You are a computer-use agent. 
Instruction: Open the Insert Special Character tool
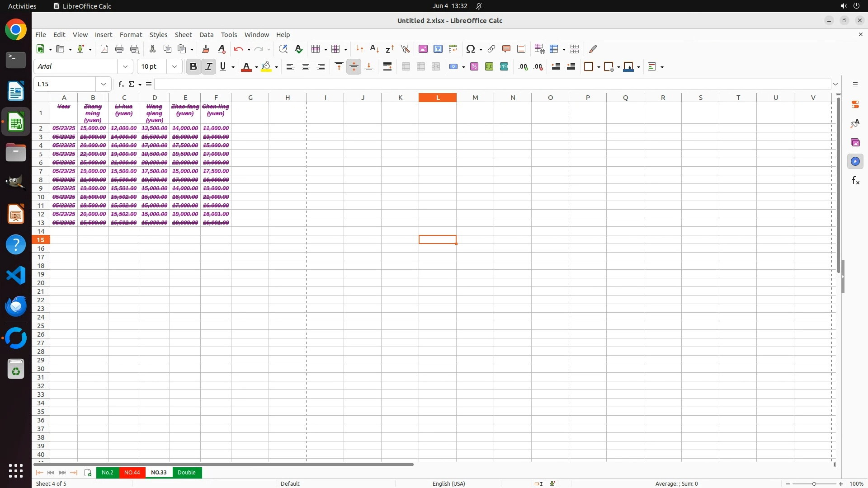tap(471, 49)
